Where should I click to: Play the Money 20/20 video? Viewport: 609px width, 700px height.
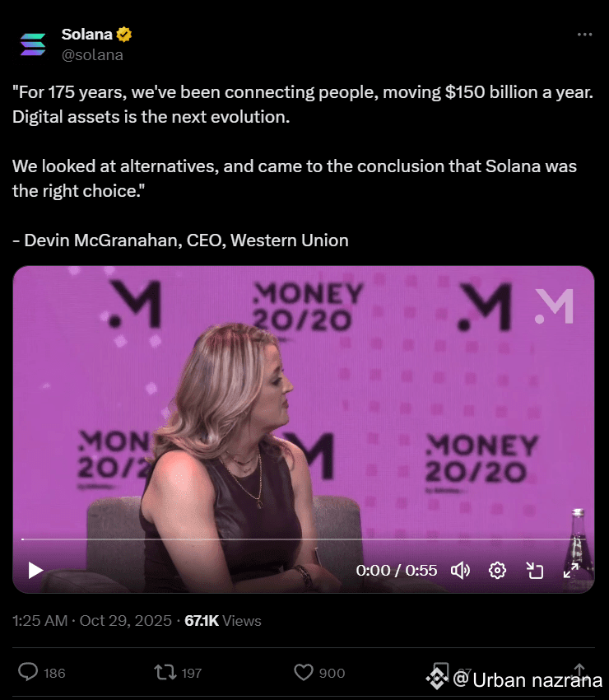pyautogui.click(x=35, y=570)
